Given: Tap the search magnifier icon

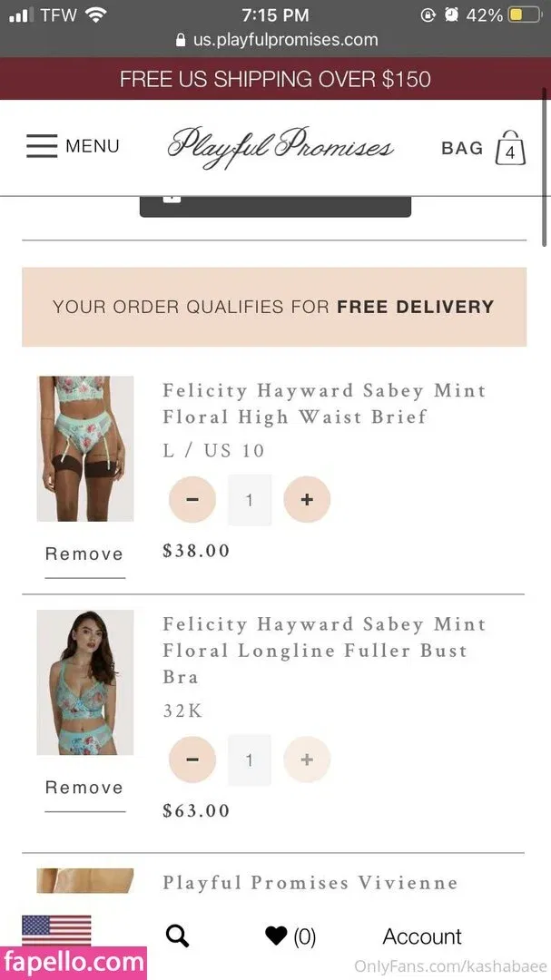Looking at the screenshot, I should coord(178,936).
